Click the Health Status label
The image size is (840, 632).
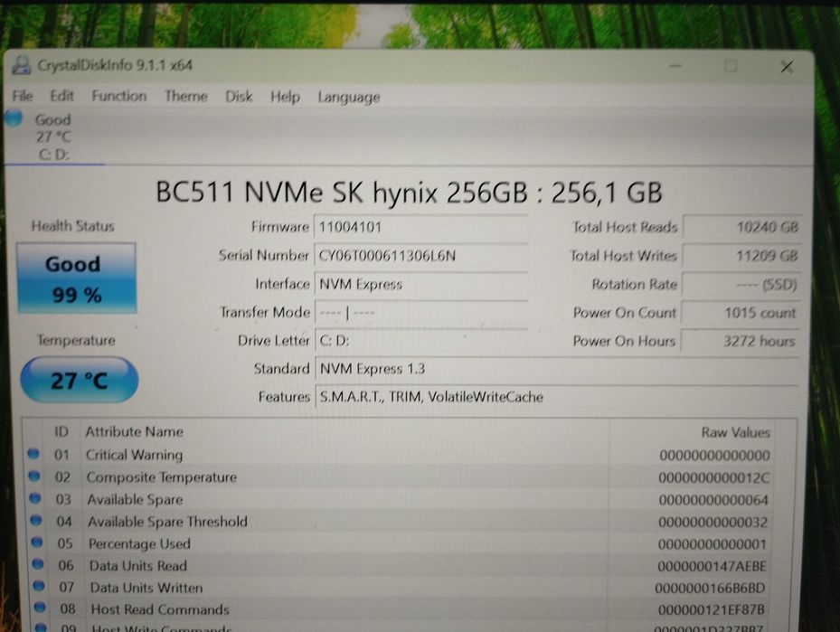tap(73, 226)
